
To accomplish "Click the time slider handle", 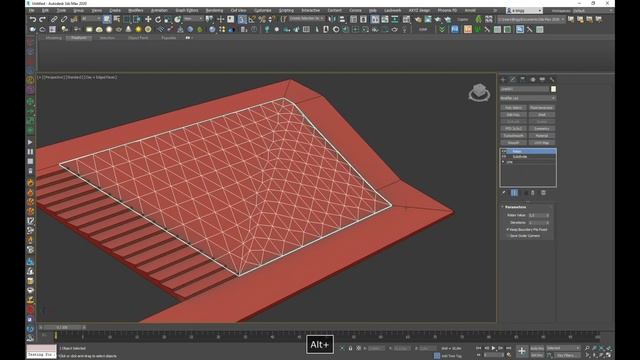I will click(x=63, y=327).
